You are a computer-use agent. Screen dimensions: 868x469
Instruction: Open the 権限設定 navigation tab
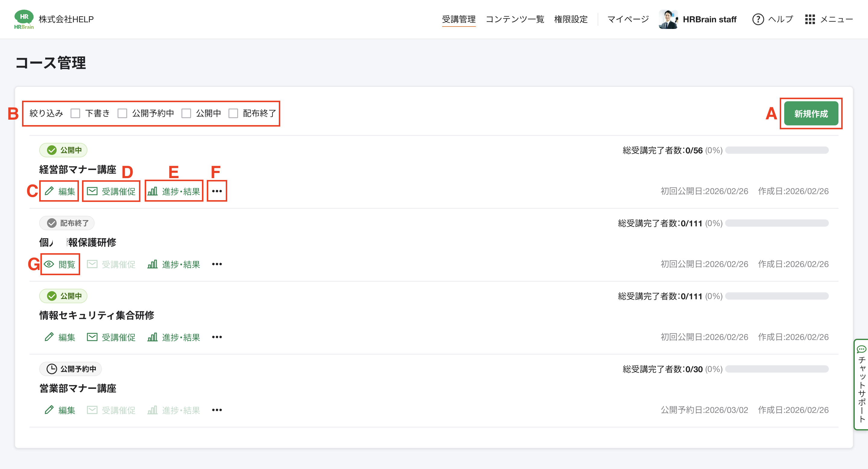click(x=571, y=19)
